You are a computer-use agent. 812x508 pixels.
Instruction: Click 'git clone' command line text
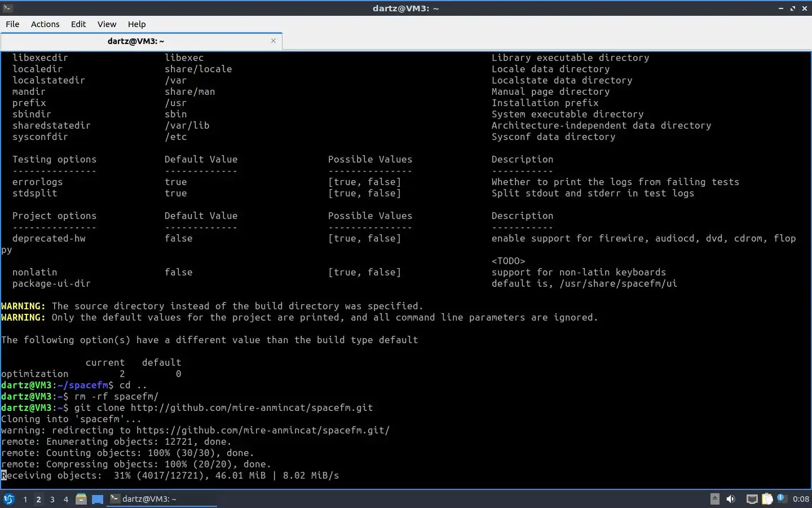pos(223,408)
